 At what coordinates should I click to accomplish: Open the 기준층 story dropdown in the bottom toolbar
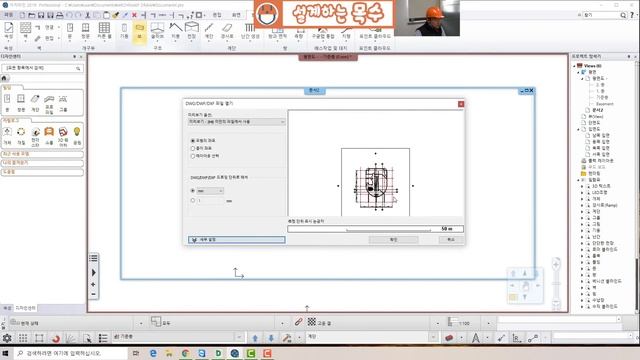coord(240,337)
